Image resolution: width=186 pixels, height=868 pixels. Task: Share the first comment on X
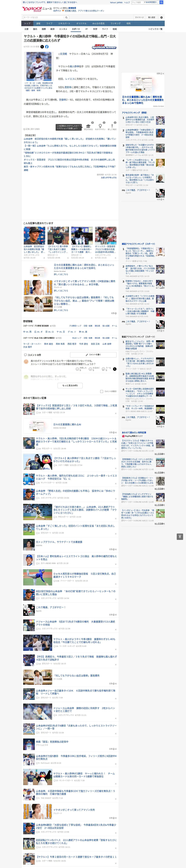pyautogui.click(x=114, y=369)
